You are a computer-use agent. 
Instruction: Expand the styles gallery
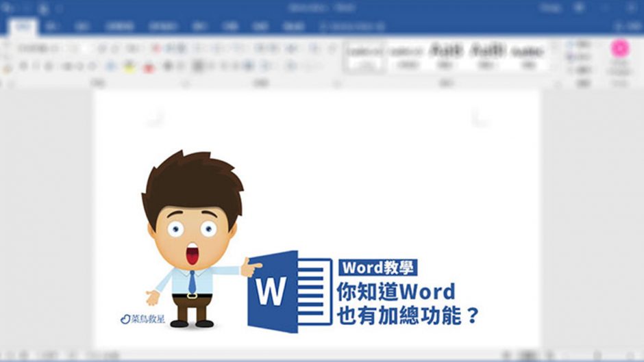556,67
